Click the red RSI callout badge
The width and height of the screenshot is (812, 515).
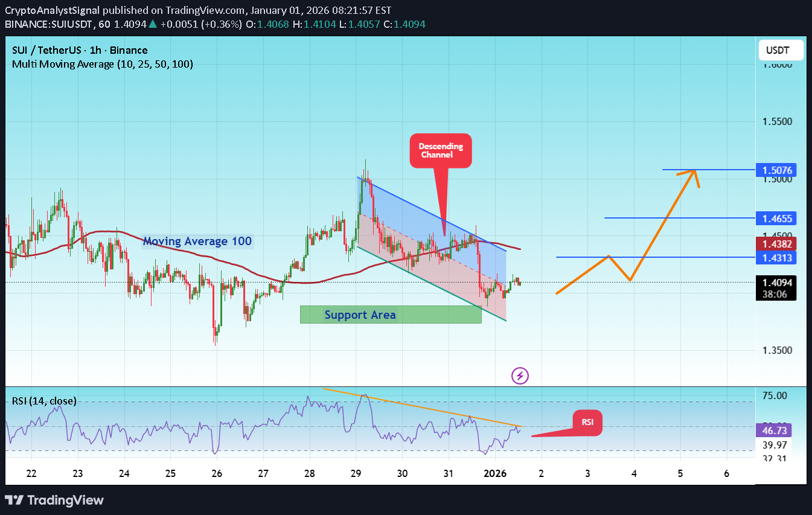click(x=586, y=423)
